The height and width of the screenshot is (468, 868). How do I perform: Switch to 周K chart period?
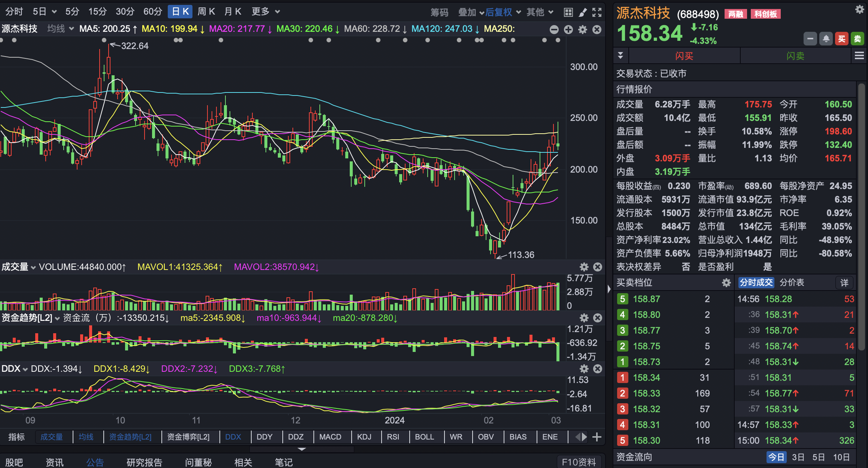pos(206,12)
